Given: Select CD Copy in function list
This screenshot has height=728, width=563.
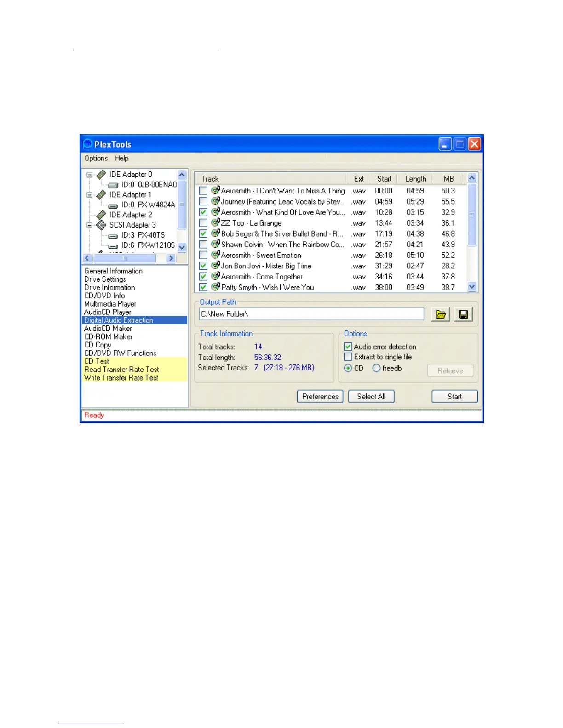Looking at the screenshot, I should pyautogui.click(x=98, y=345).
